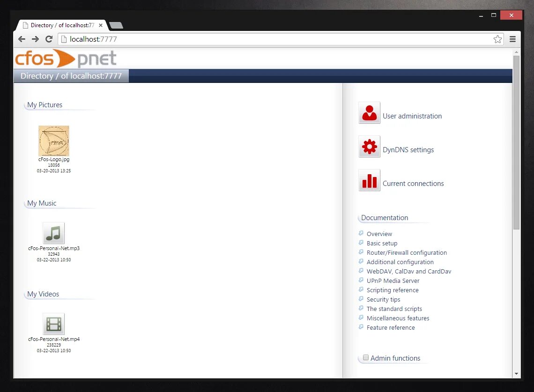This screenshot has height=392, width=534.
Task: Click link icon beside Overview
Action: [x=361, y=233]
